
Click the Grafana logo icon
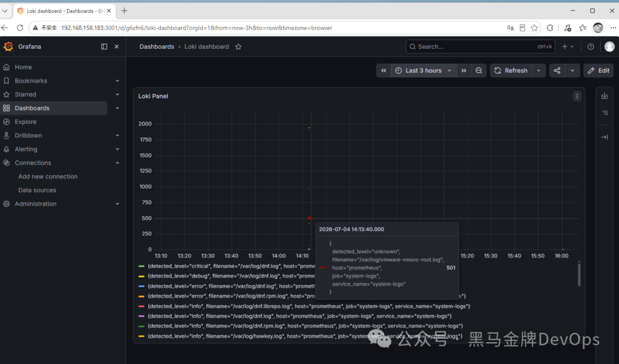8,46
